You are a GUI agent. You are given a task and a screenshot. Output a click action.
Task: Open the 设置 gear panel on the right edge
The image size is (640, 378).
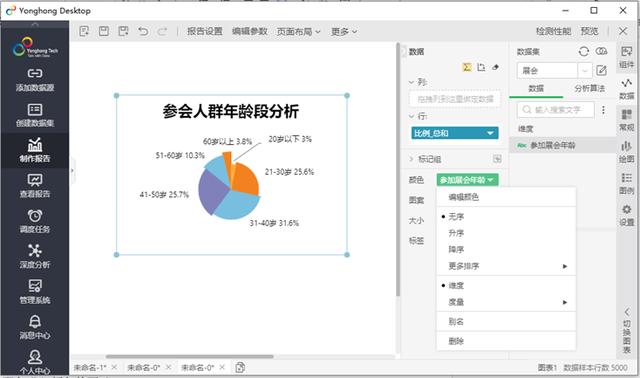(627, 215)
